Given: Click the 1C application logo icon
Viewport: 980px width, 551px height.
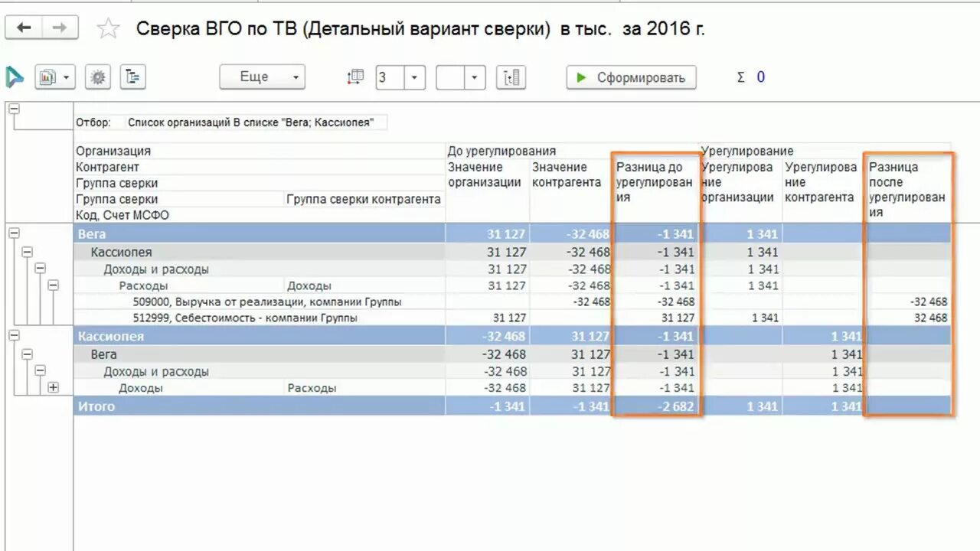Looking at the screenshot, I should [14, 77].
